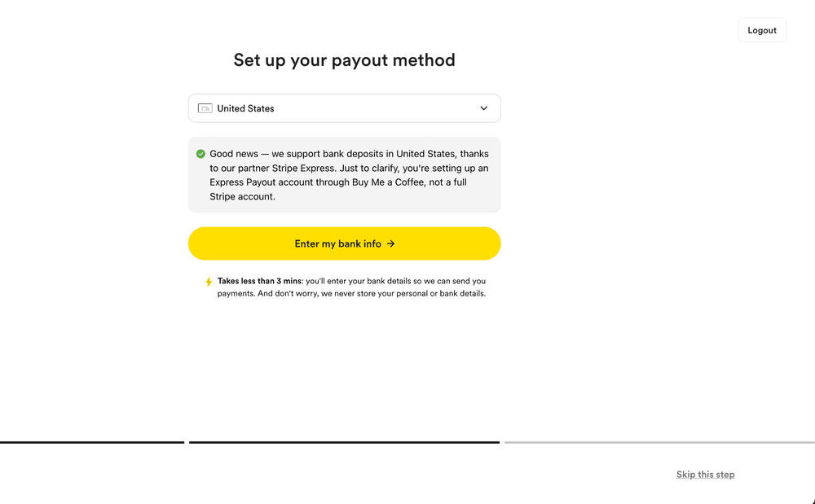Screen dimensions: 815x504
Task: Expand the country list chevron arrow
Action: (x=484, y=108)
